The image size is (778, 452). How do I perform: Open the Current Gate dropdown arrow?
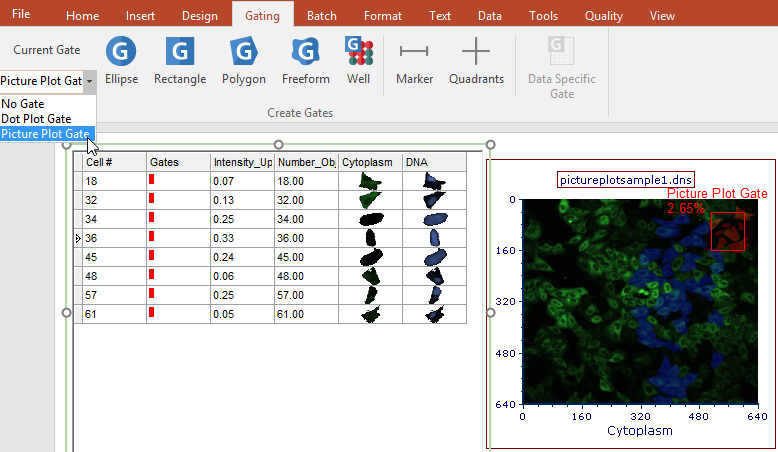point(90,81)
